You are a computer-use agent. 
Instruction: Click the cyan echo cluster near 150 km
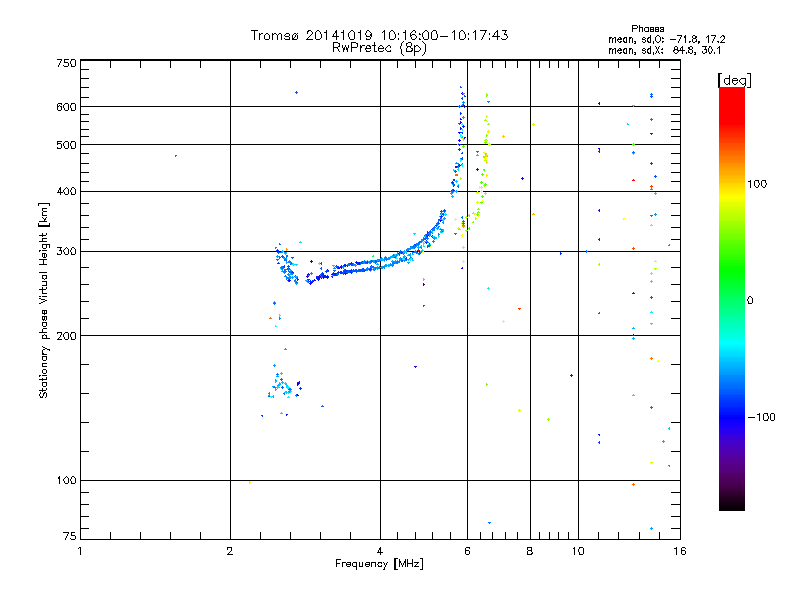284,386
